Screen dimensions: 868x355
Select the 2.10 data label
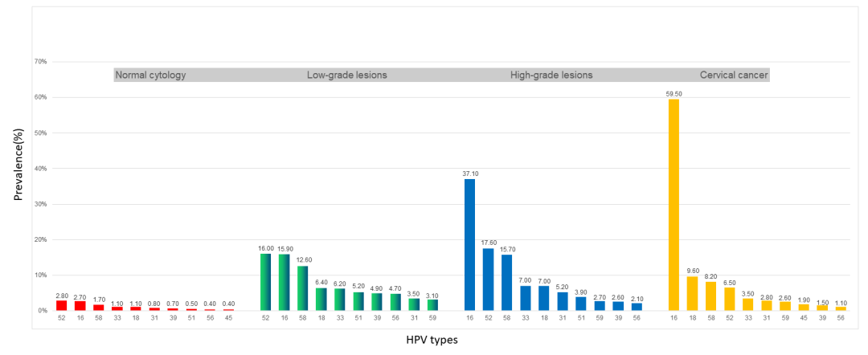(x=637, y=297)
